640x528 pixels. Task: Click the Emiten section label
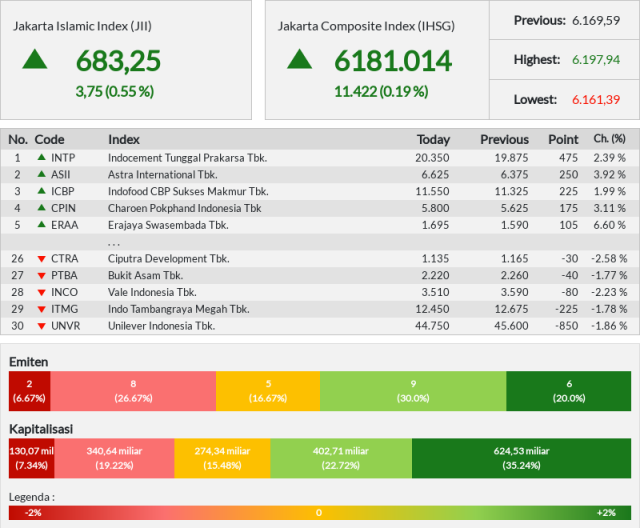click(29, 362)
